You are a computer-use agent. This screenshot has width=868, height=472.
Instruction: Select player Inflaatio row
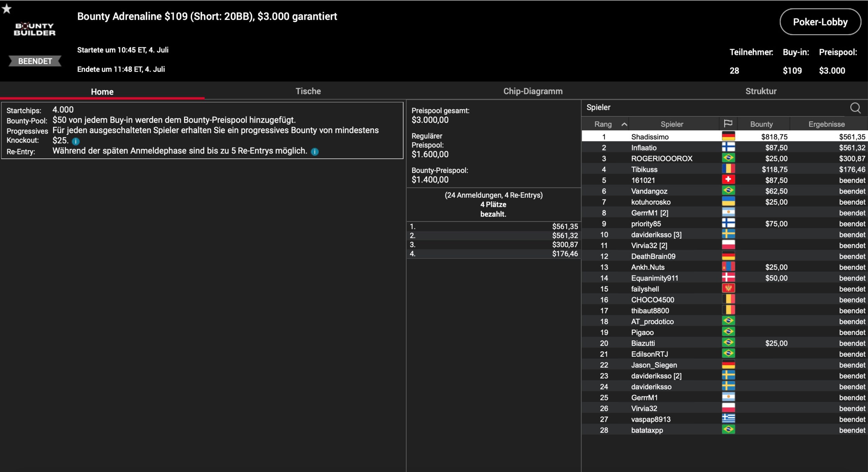pyautogui.click(x=644, y=147)
